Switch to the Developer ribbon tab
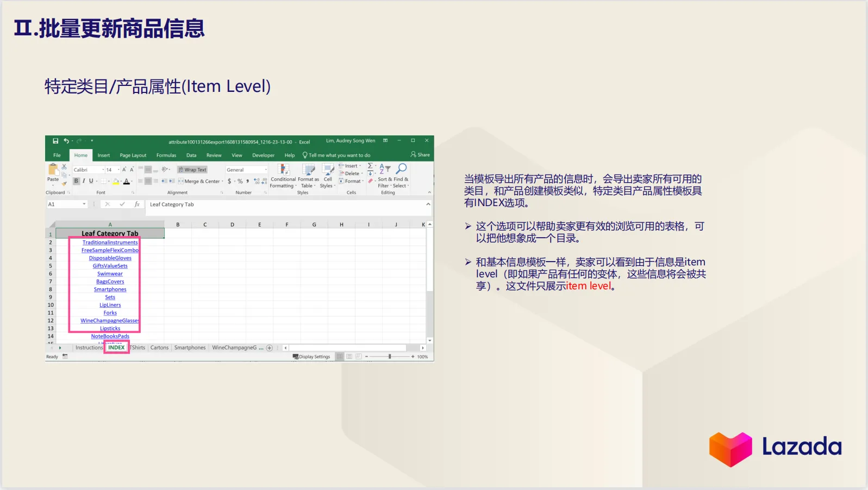The height and width of the screenshot is (490, 868). [x=264, y=156]
